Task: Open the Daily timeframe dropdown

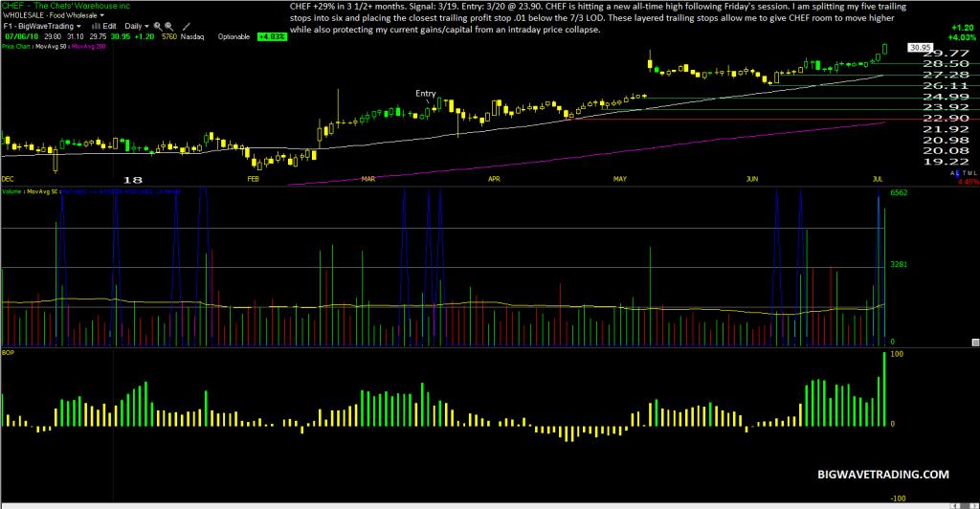Action: pos(136,26)
